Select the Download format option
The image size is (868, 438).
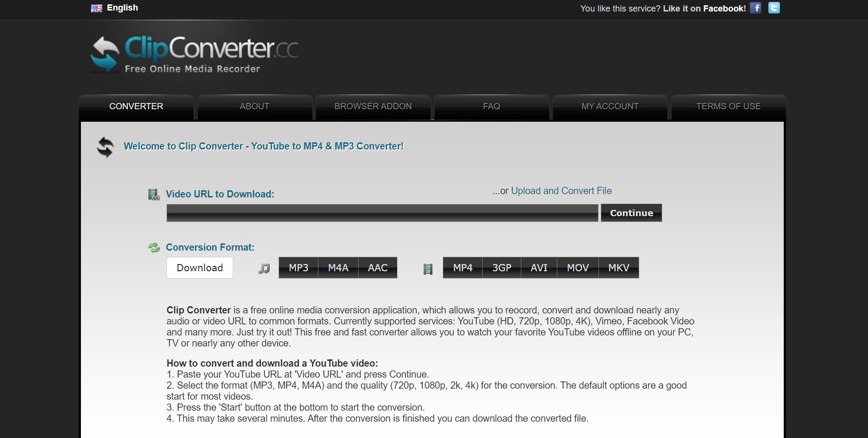coord(199,267)
